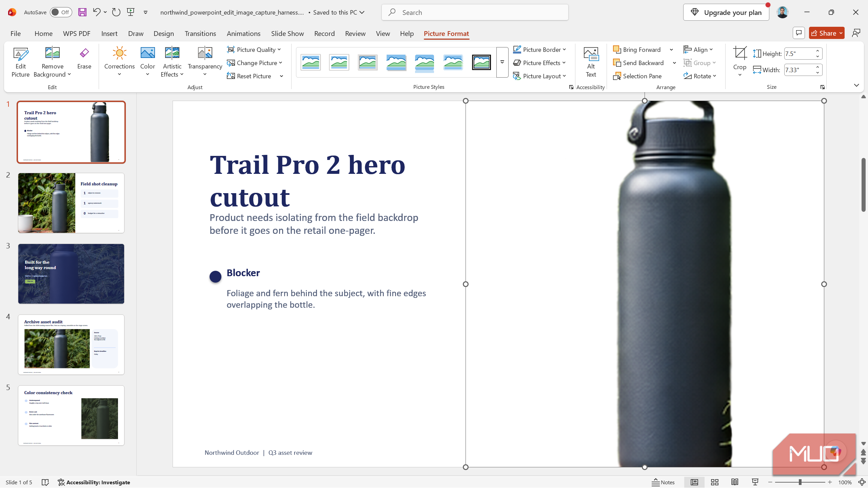The image size is (868, 488).
Task: Click the Redo icon
Action: (116, 12)
